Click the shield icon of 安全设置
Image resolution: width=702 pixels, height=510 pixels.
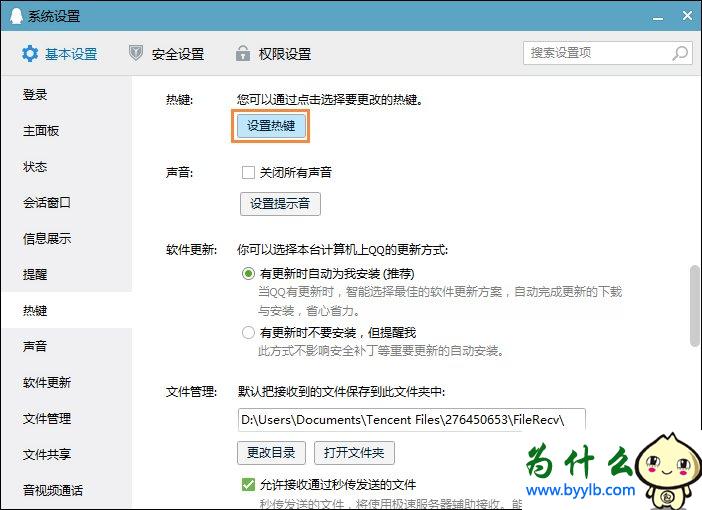tap(136, 53)
